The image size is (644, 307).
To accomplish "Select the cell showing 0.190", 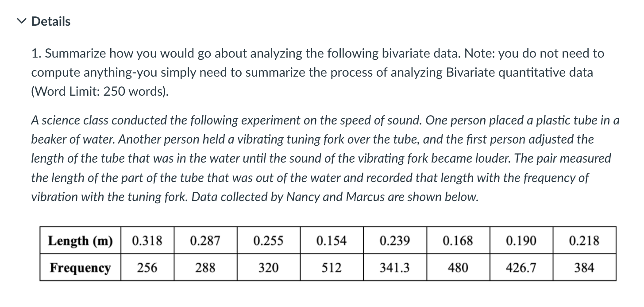I will point(521,241).
